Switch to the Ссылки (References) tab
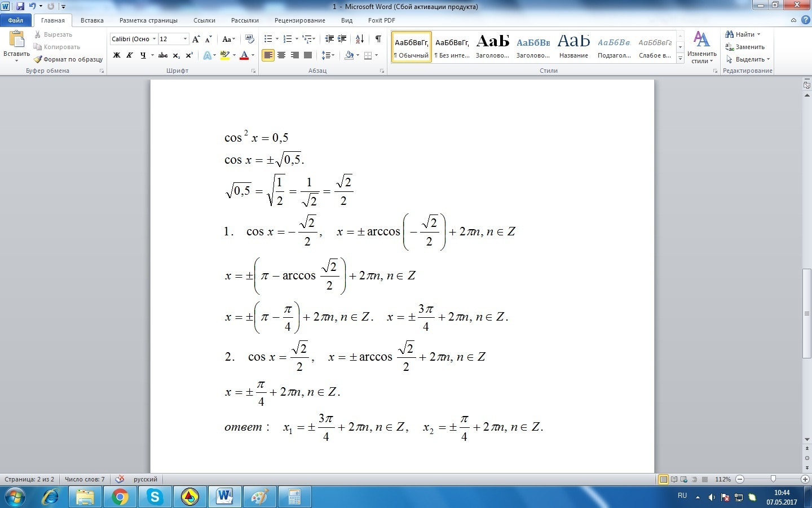 click(x=204, y=20)
